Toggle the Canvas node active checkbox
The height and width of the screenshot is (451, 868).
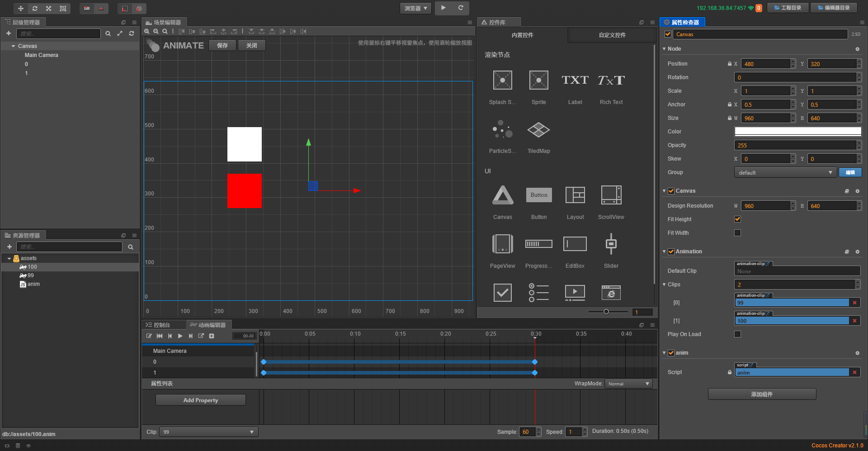click(668, 34)
